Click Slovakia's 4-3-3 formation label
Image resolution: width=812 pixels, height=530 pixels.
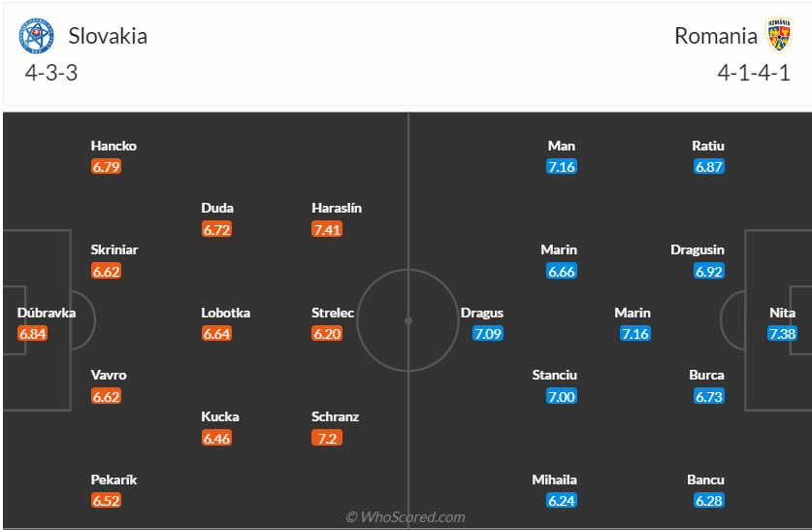[51, 72]
